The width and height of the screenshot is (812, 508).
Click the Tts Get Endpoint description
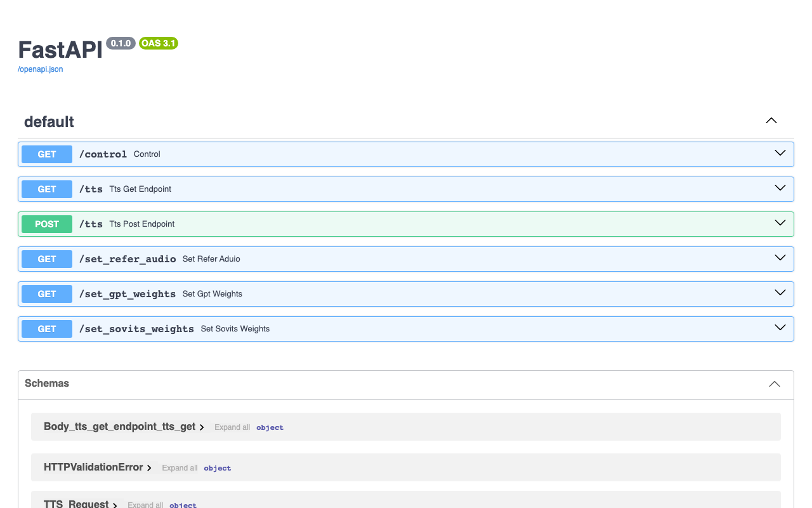tap(140, 189)
